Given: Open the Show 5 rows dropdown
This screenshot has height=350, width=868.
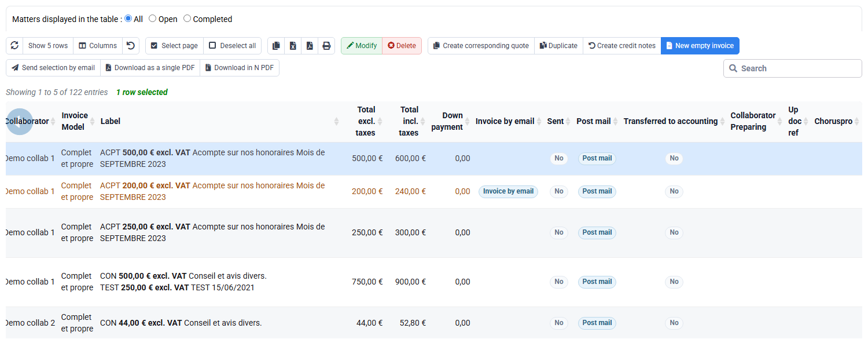Looking at the screenshot, I should click(x=48, y=46).
